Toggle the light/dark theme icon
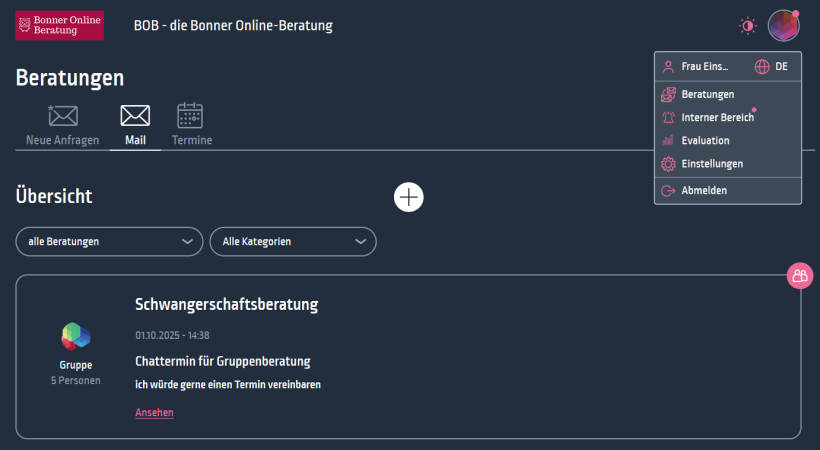The image size is (820, 450). [747, 26]
